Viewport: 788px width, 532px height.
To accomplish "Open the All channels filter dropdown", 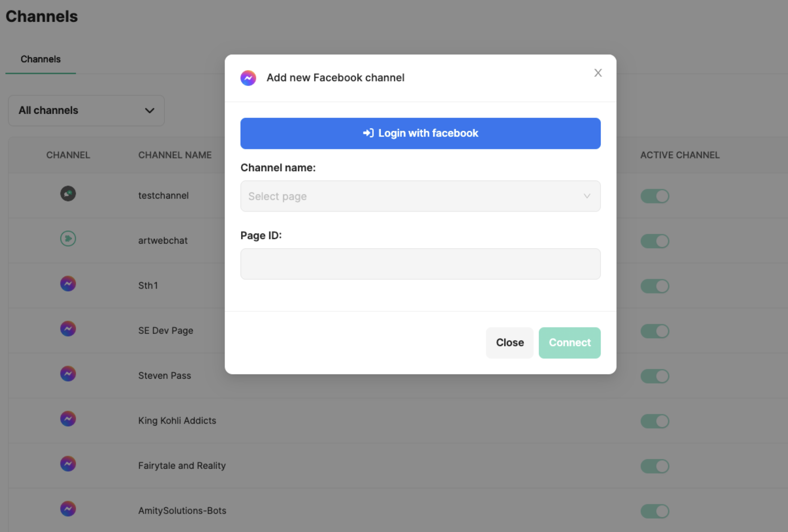I will click(x=86, y=111).
